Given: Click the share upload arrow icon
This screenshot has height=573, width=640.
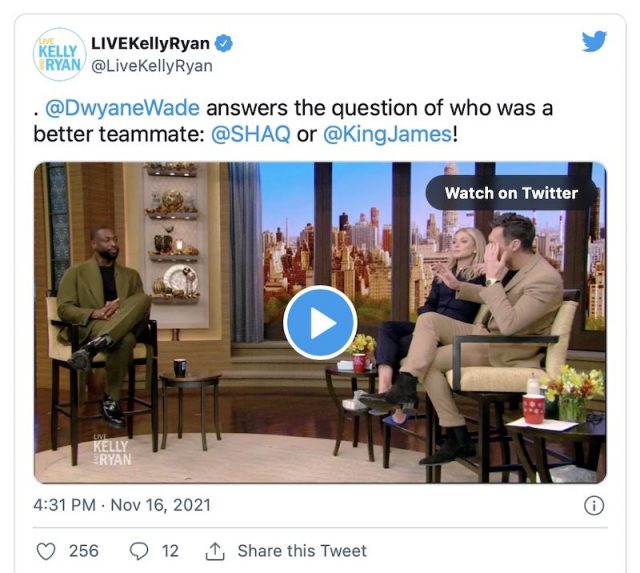Looking at the screenshot, I should (x=215, y=551).
